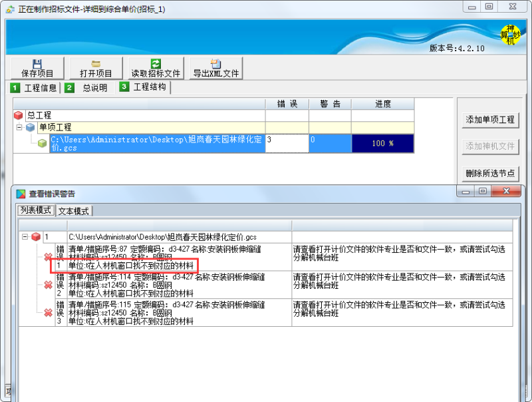Open a project with 打开项目

tap(96, 68)
